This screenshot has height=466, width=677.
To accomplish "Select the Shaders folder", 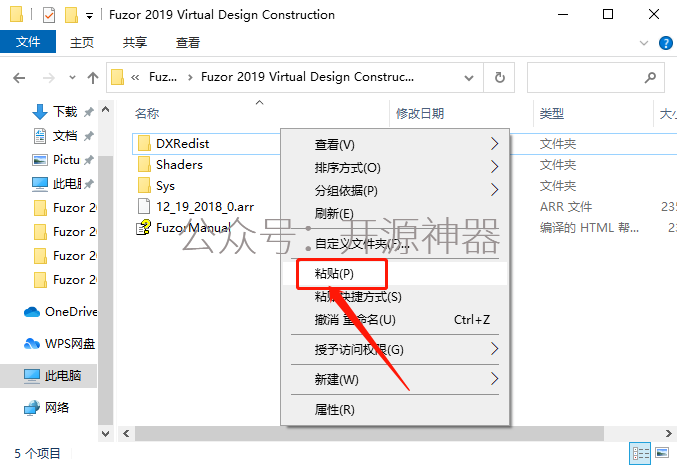I will click(179, 165).
